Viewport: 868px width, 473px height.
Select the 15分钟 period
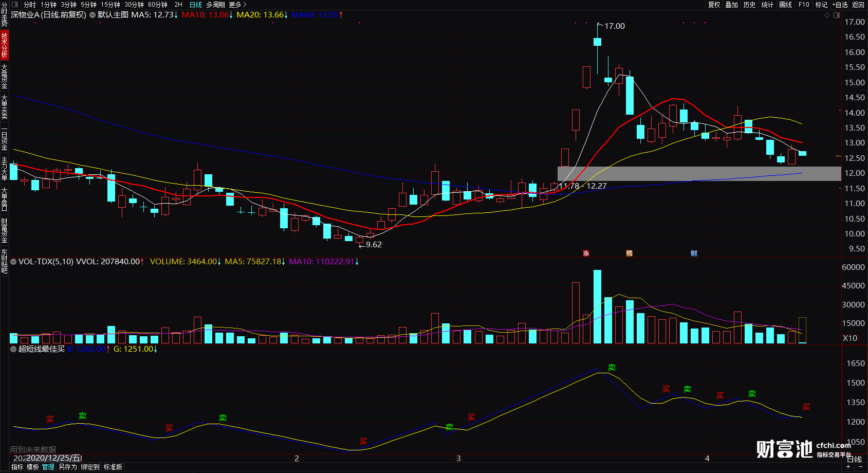[x=110, y=5]
